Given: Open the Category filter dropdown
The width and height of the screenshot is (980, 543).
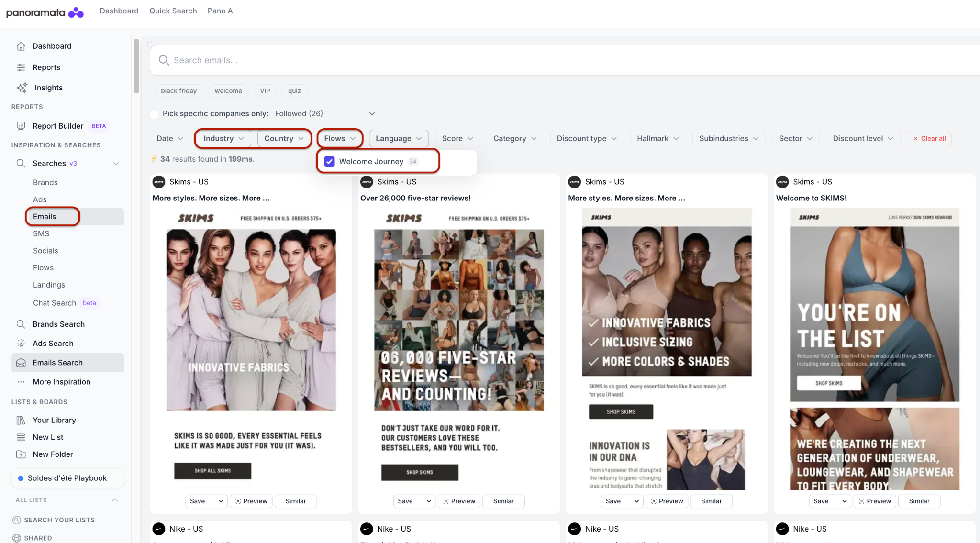Looking at the screenshot, I should [x=515, y=139].
